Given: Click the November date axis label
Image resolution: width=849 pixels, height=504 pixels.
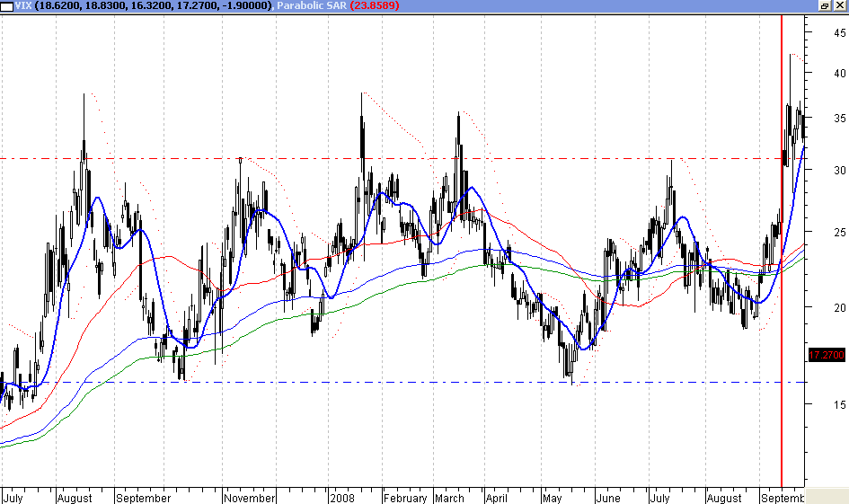Looking at the screenshot, I should [250, 498].
